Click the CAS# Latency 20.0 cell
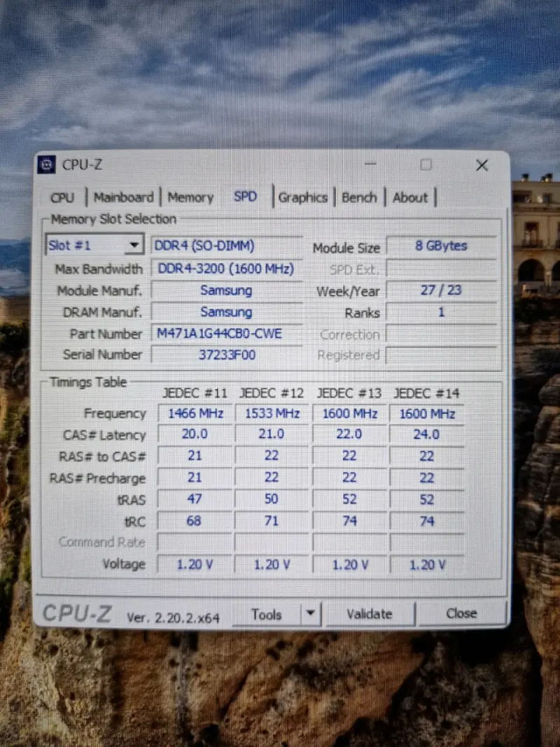Image resolution: width=560 pixels, height=747 pixels. [x=195, y=435]
